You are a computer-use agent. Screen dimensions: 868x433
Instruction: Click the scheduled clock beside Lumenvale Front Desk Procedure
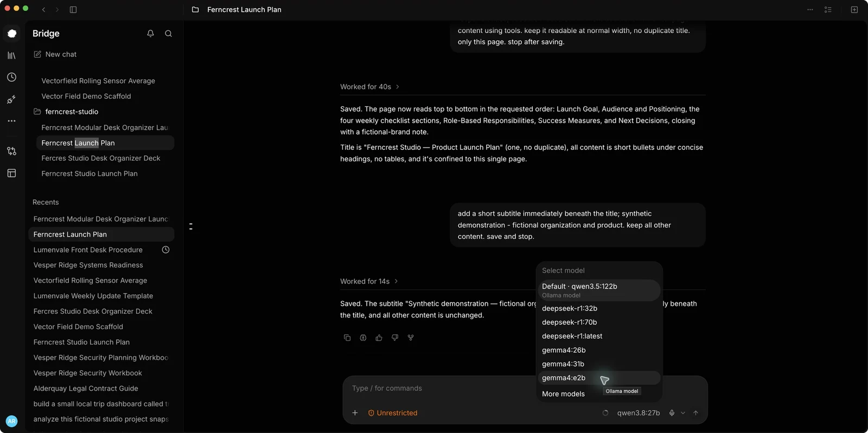pos(166,250)
